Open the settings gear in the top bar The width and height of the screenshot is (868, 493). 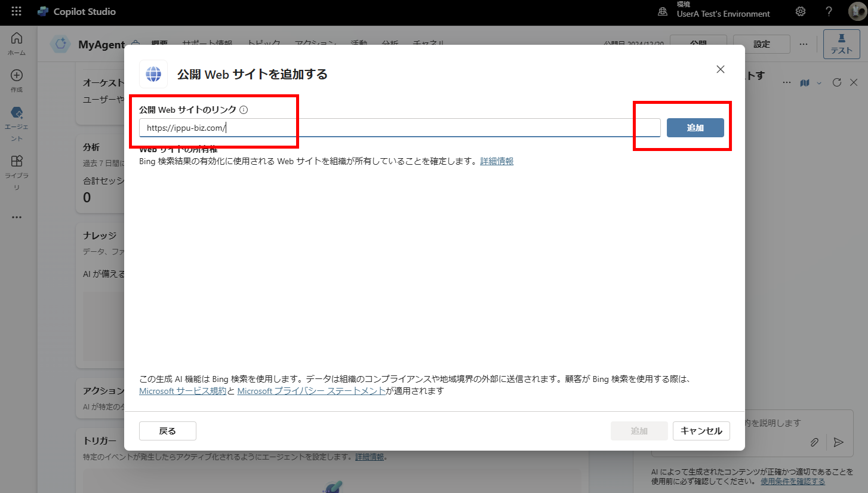(800, 11)
